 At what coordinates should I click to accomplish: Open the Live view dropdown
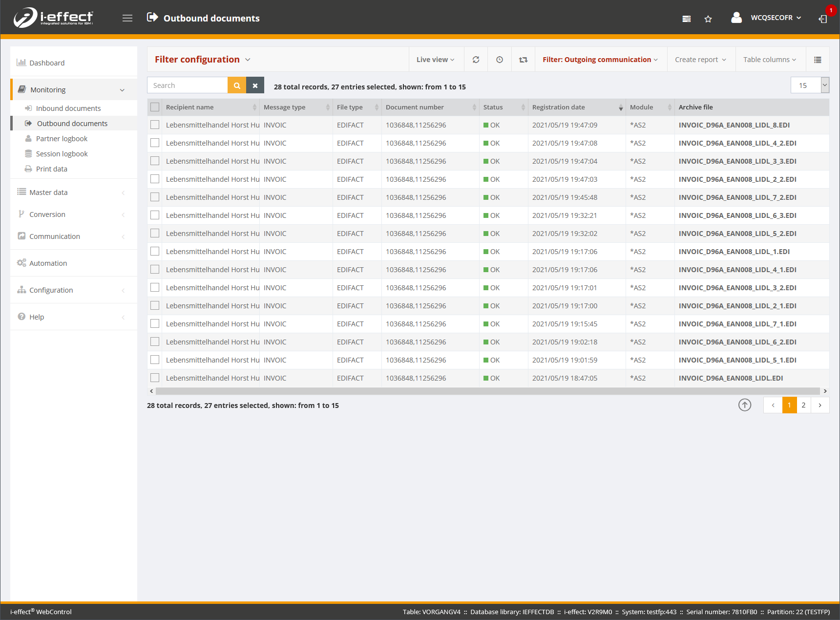[x=435, y=60]
